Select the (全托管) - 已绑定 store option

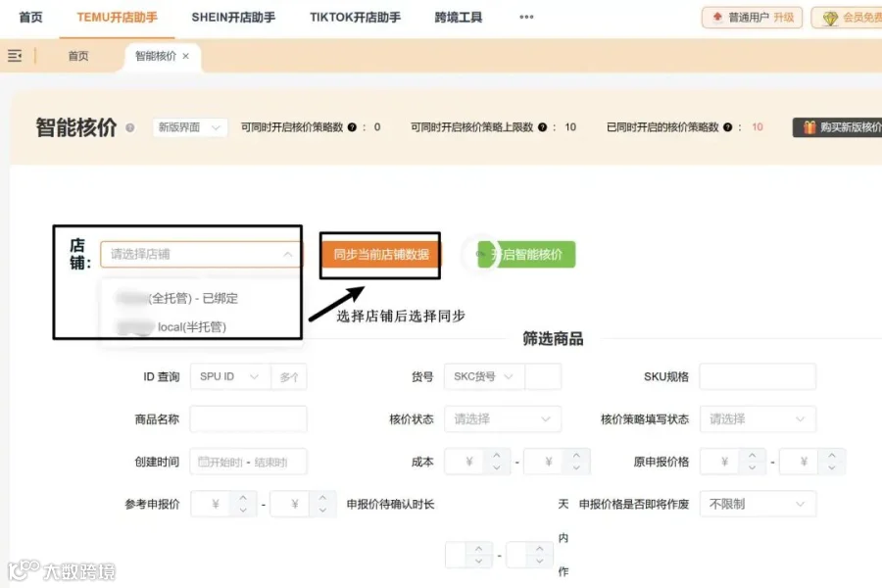(x=176, y=298)
